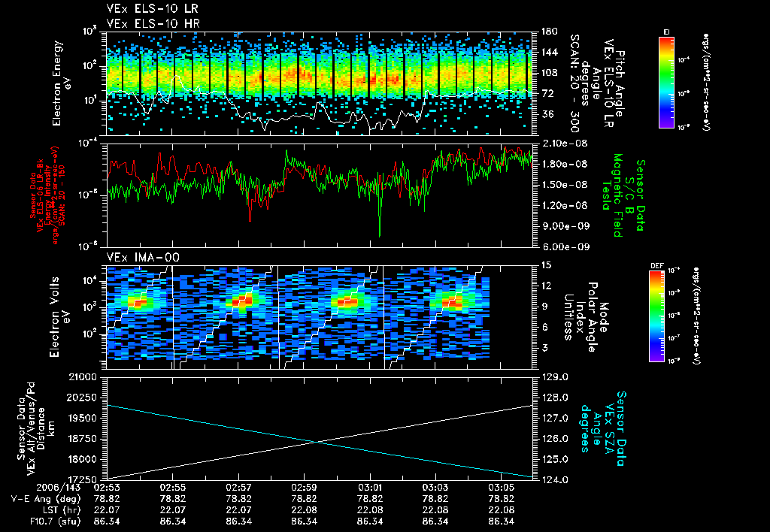Click the "1.50e-08" magnetic field tick

coord(564,185)
